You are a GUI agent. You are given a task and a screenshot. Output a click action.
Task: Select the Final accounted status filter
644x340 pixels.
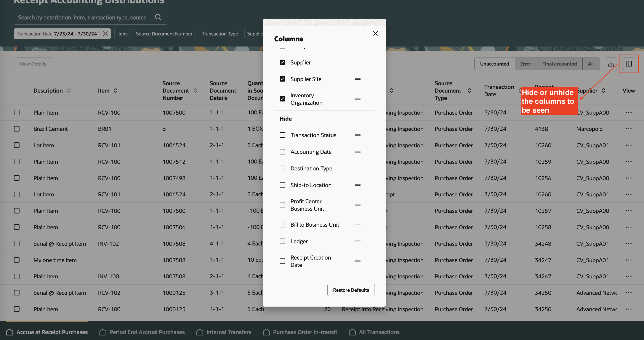[x=559, y=64]
